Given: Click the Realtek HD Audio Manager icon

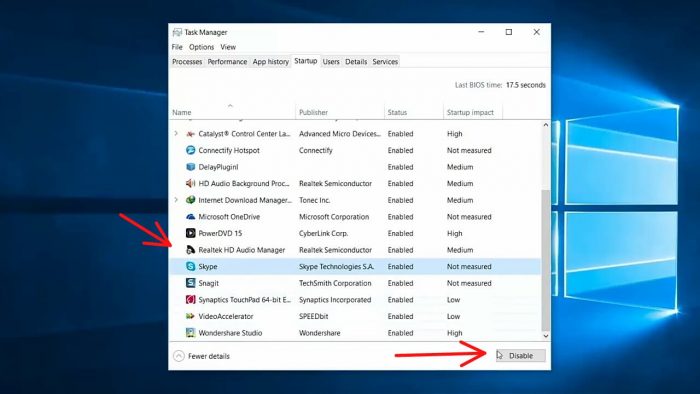Looking at the screenshot, I should pyautogui.click(x=191, y=250).
